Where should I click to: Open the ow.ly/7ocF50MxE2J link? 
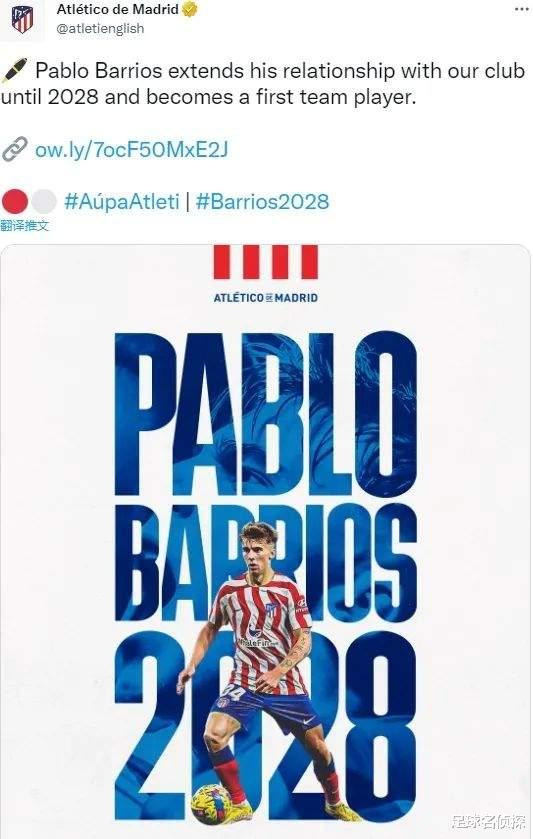132,150
